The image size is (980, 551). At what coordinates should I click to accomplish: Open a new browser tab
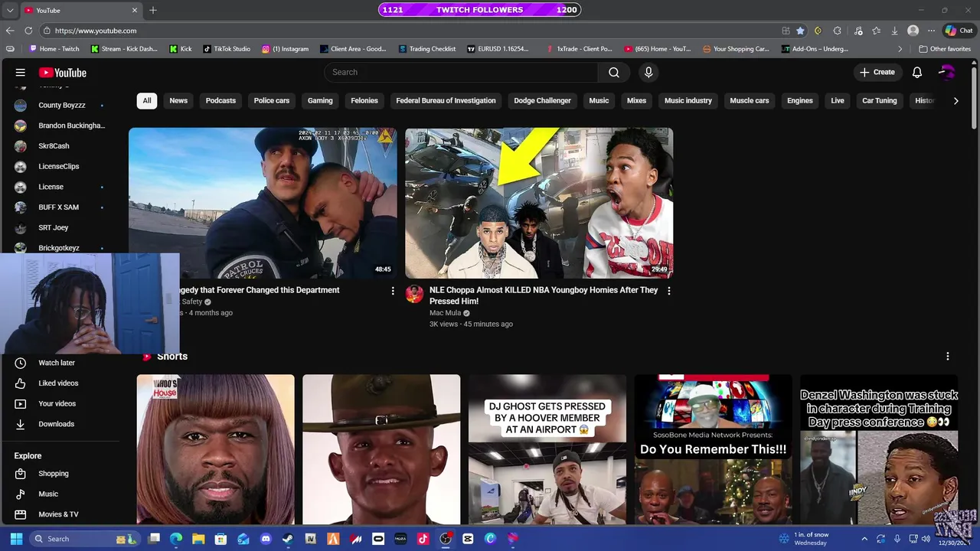coord(153,10)
